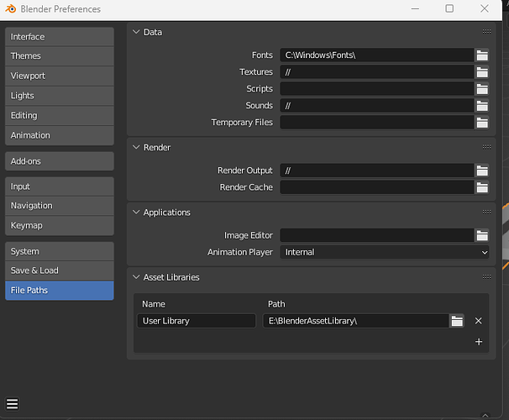
Task: Minimize the Blender Preferences window
Action: [415, 8]
